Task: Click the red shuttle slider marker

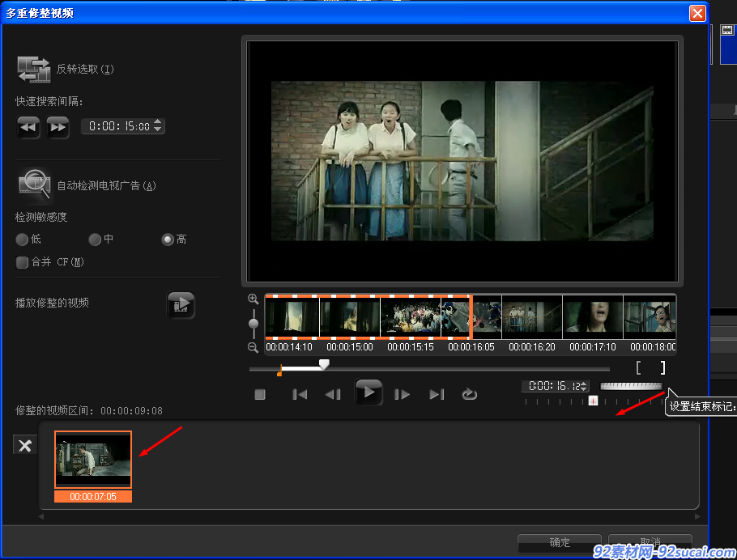Action: pyautogui.click(x=593, y=401)
